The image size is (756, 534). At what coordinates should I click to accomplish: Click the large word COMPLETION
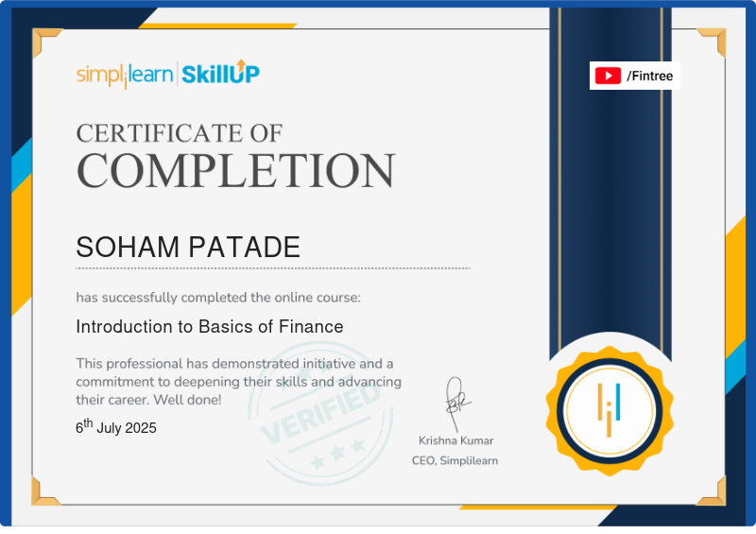[x=235, y=170]
